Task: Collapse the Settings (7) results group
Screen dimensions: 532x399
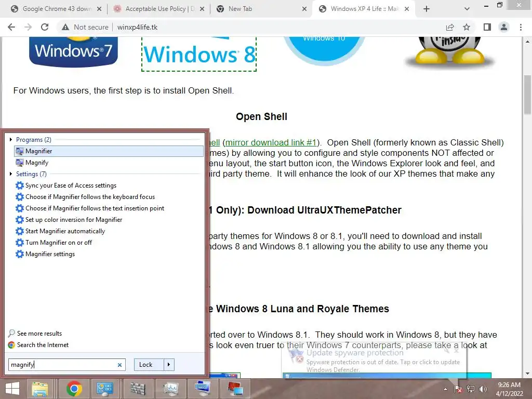Action: 11,174
